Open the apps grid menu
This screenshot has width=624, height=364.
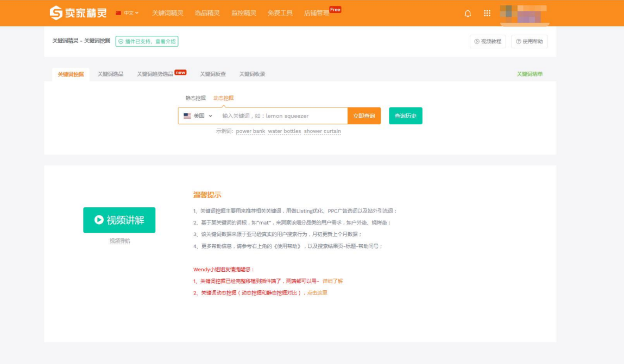[x=487, y=14]
